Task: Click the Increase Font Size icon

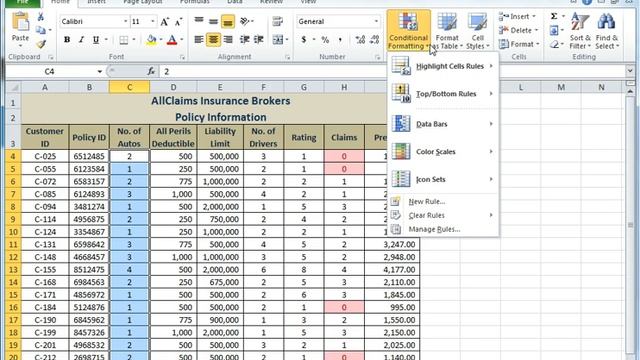Action: coord(164,22)
